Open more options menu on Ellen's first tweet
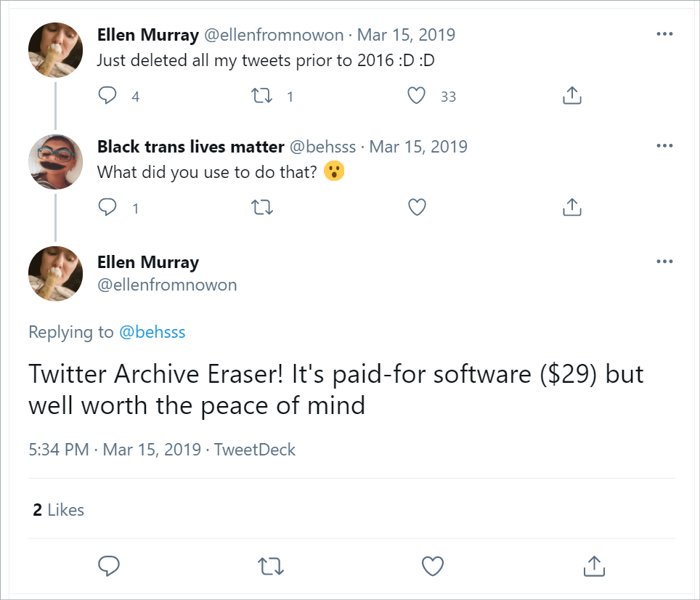Image resolution: width=700 pixels, height=600 pixels. pos(664,33)
